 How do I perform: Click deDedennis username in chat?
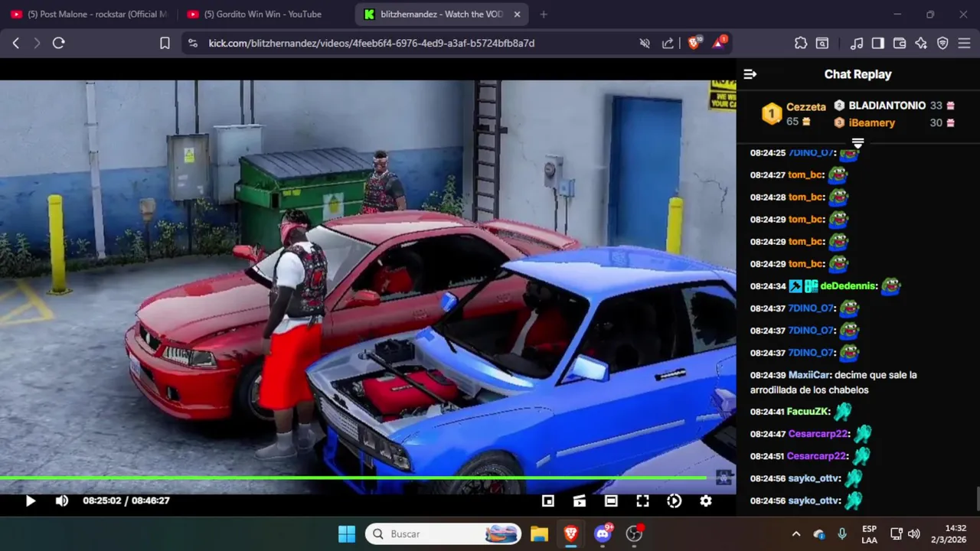pos(848,286)
